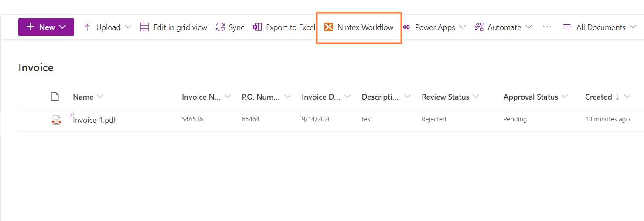Click the PDF icon for Invoice 1.pdf
This screenshot has height=221, width=644.
(x=56, y=120)
